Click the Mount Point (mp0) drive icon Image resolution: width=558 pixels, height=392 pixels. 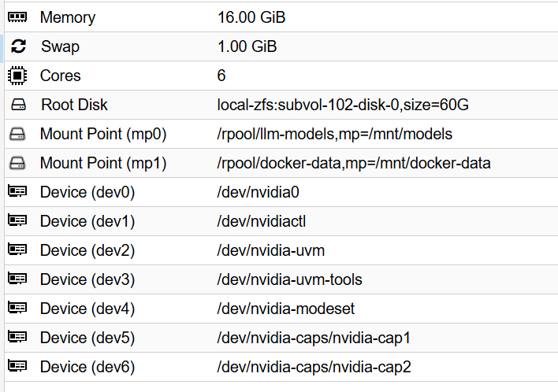[x=17, y=134]
